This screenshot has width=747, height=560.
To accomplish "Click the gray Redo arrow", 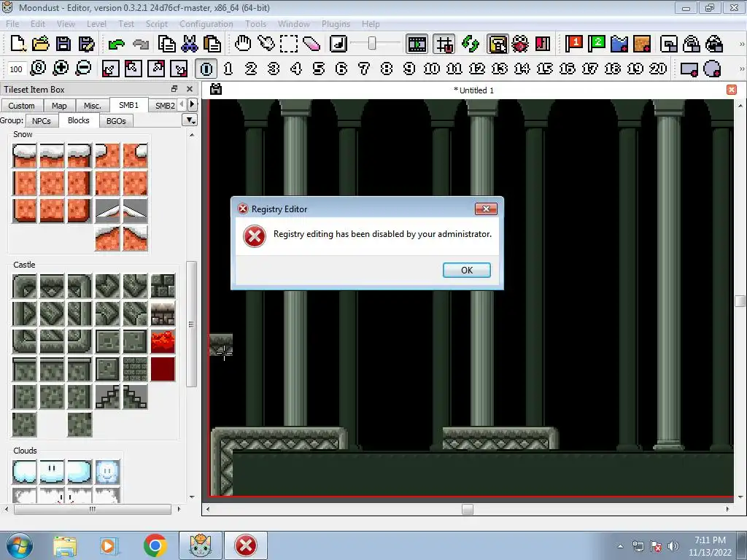I will coord(141,44).
